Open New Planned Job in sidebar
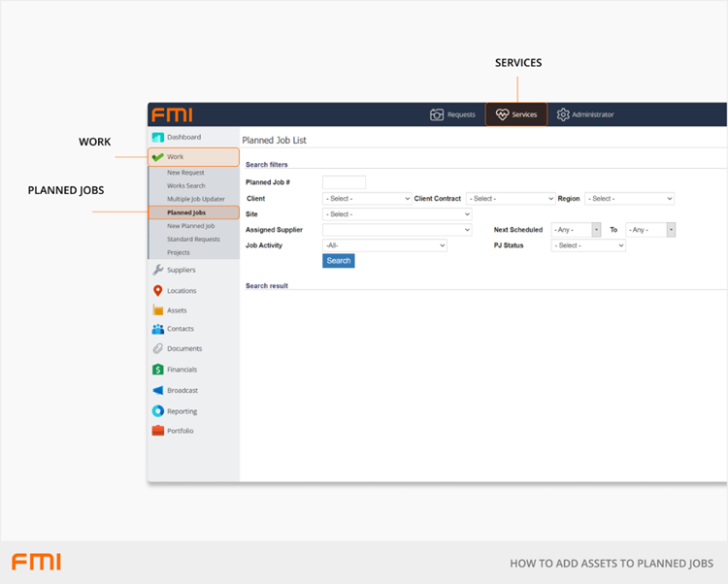The image size is (728, 584). click(190, 226)
